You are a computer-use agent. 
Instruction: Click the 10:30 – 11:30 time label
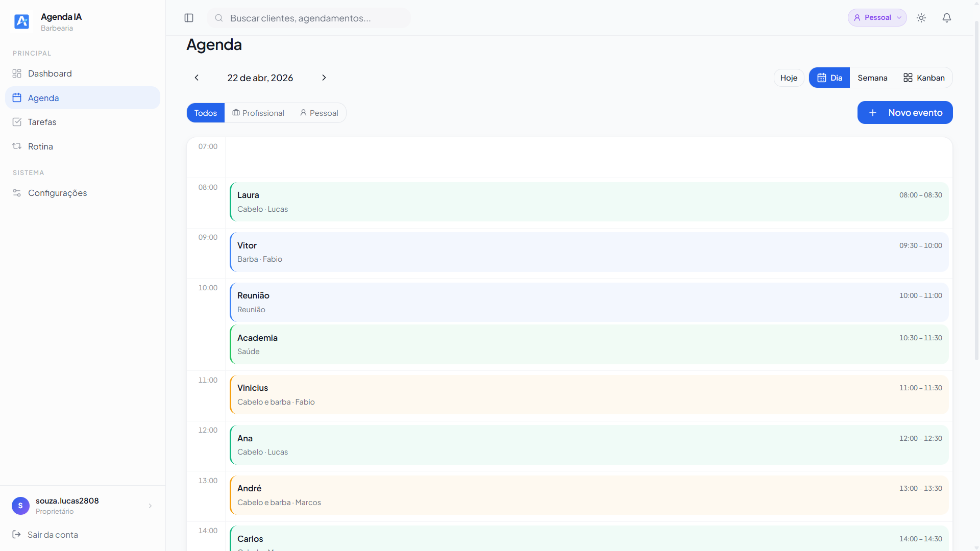pyautogui.click(x=921, y=338)
